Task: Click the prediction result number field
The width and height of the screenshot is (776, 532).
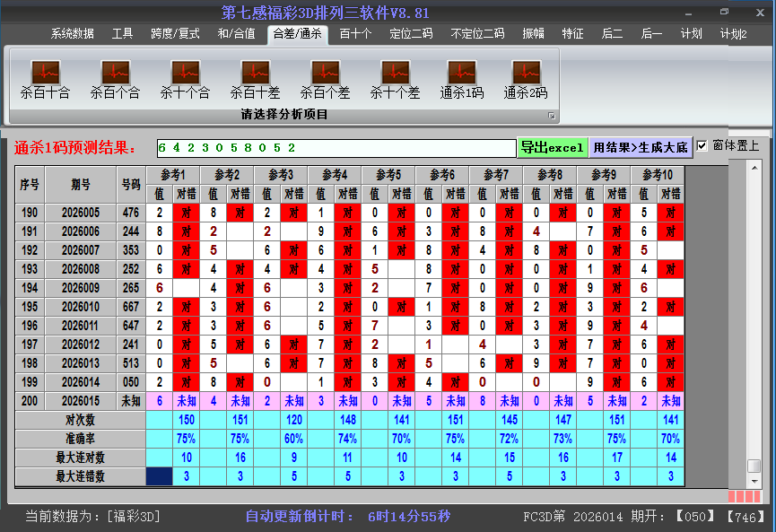Action: tap(335, 147)
